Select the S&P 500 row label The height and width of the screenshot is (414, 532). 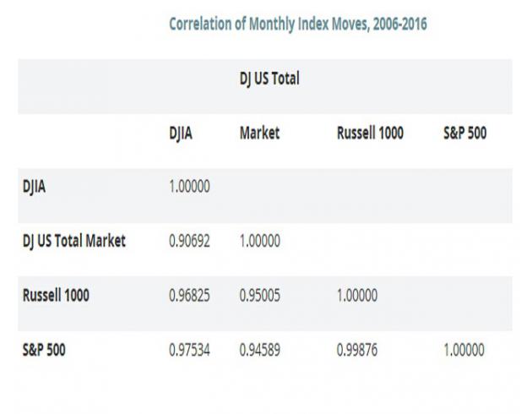coord(43,350)
